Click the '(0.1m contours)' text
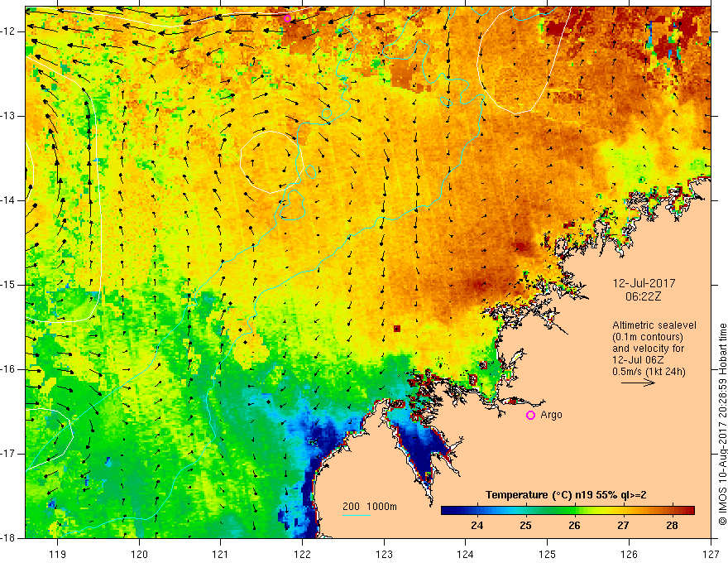 click(648, 337)
